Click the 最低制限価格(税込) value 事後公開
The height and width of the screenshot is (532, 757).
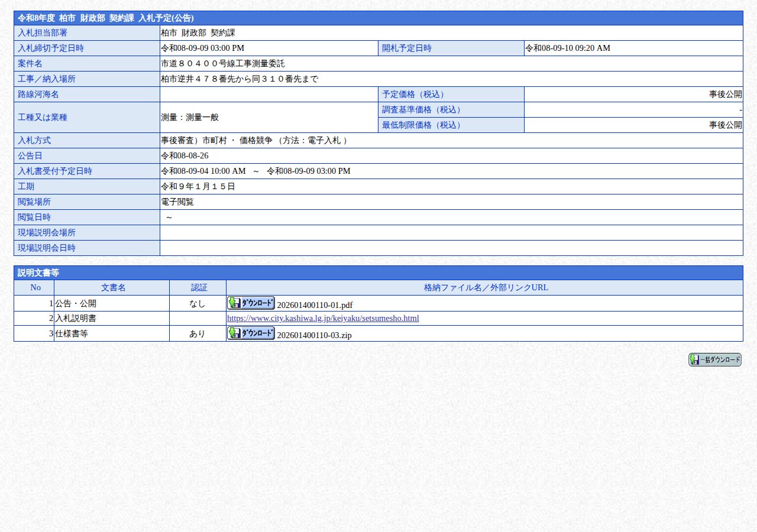[x=726, y=125]
